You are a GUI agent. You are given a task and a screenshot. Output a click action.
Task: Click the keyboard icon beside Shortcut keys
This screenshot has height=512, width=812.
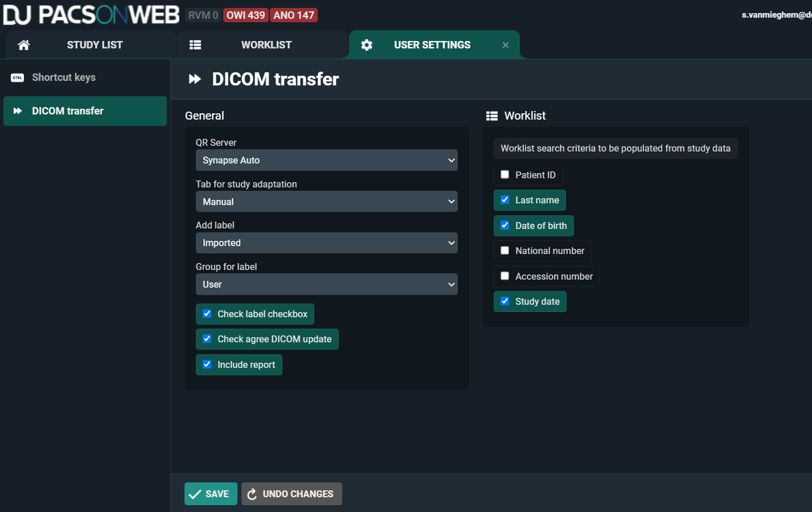pyautogui.click(x=18, y=77)
